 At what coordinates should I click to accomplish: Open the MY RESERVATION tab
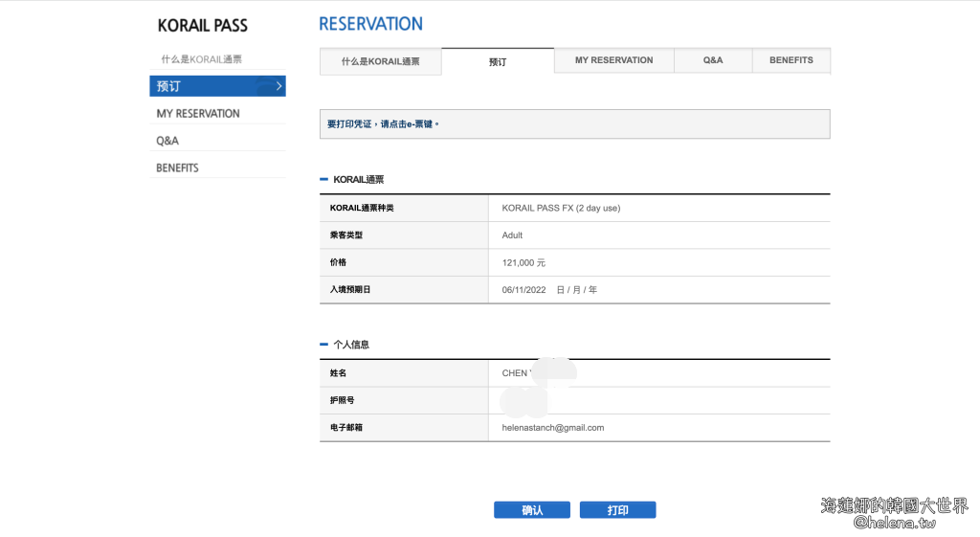[x=613, y=60]
